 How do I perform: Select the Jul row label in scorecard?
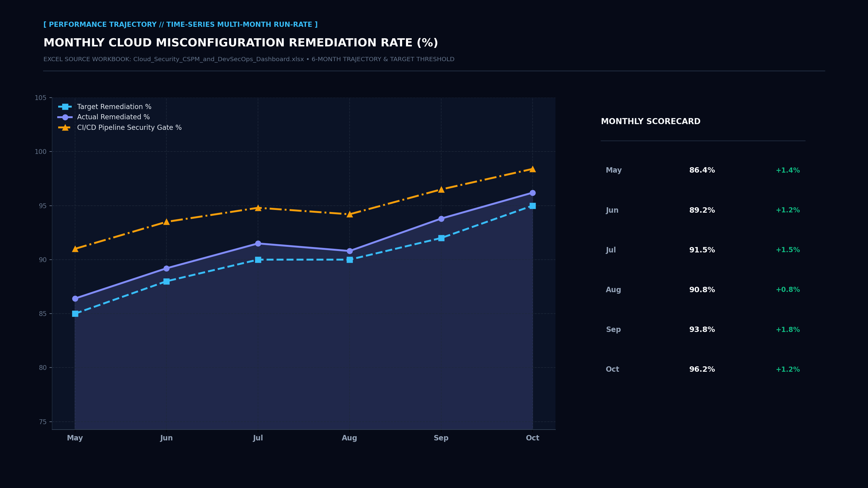(x=611, y=250)
